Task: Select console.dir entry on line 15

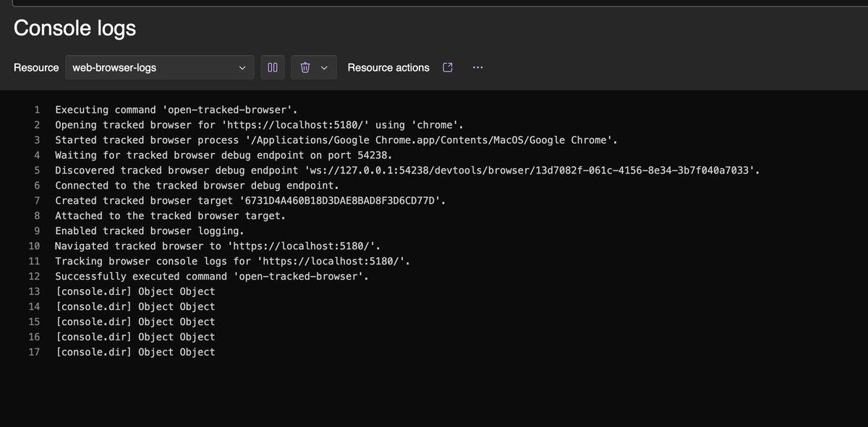Action: (135, 322)
